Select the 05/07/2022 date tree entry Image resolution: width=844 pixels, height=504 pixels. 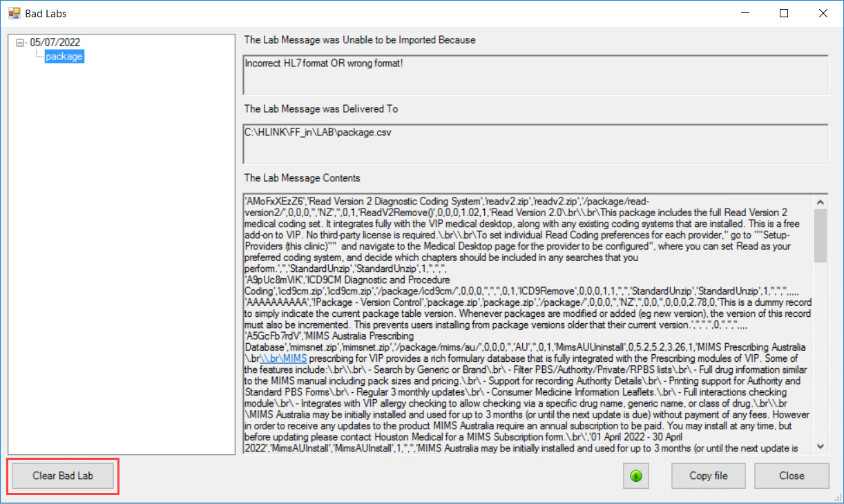click(55, 43)
